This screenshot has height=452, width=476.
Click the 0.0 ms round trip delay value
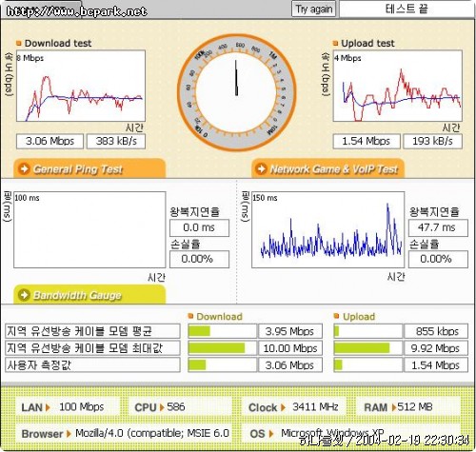tap(199, 227)
